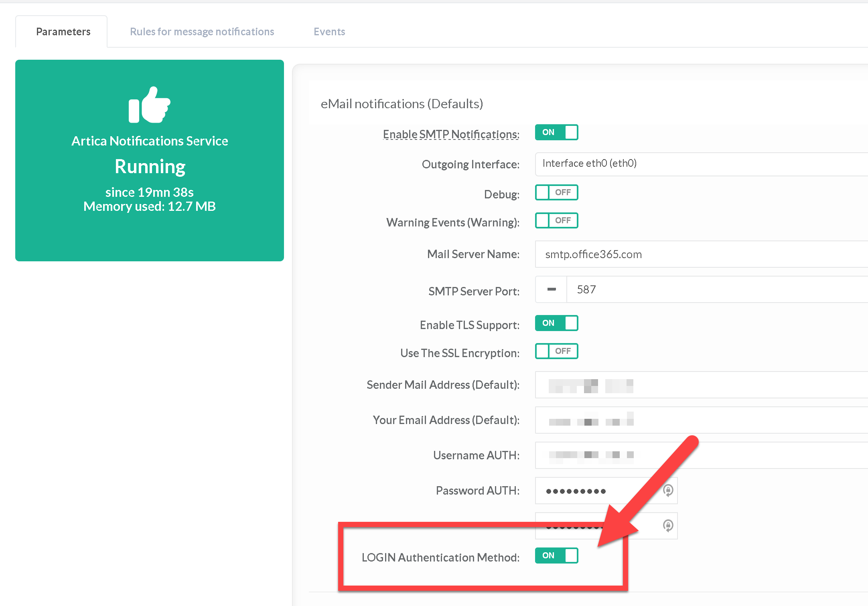The image size is (868, 606).
Task: Open the Outgoing Interface dropdown
Action: click(x=702, y=164)
